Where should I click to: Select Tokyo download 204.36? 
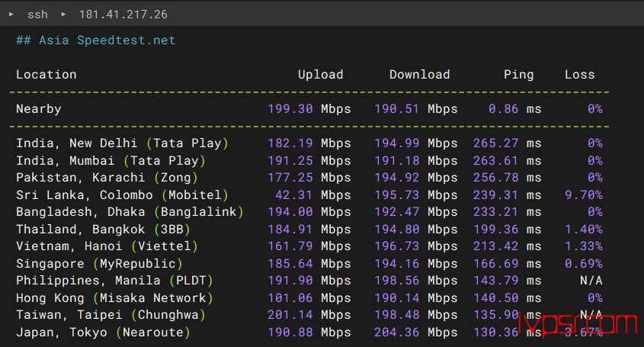click(x=397, y=333)
